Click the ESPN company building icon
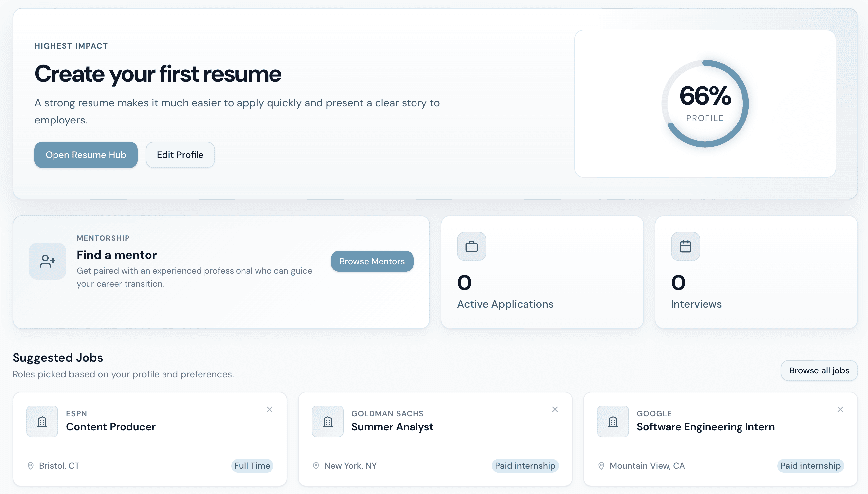Viewport: 868px width, 494px height. pyautogui.click(x=42, y=421)
